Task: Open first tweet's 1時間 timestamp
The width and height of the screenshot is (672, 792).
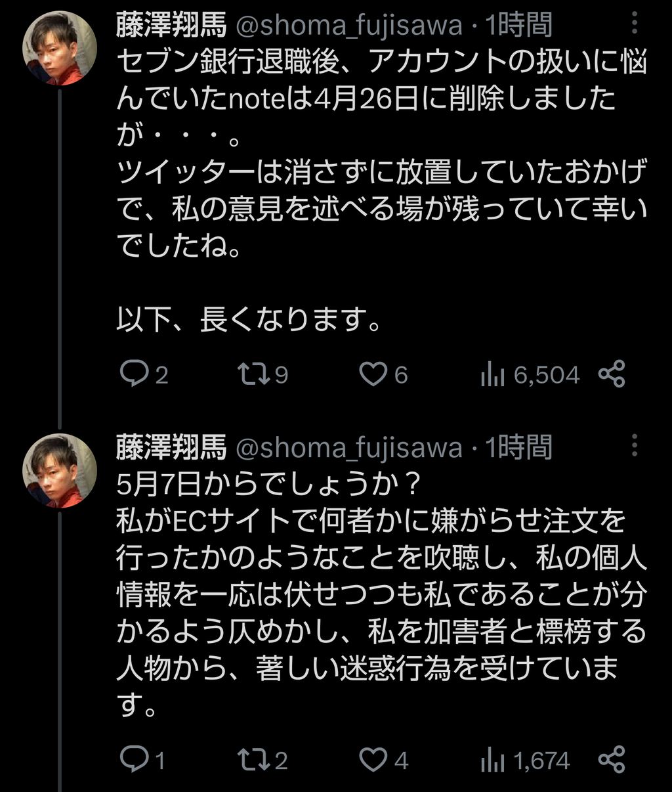Action: 518,26
